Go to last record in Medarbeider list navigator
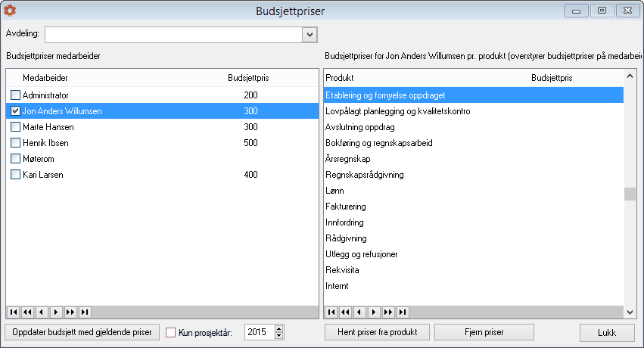This screenshot has width=644, height=348. coord(85,312)
